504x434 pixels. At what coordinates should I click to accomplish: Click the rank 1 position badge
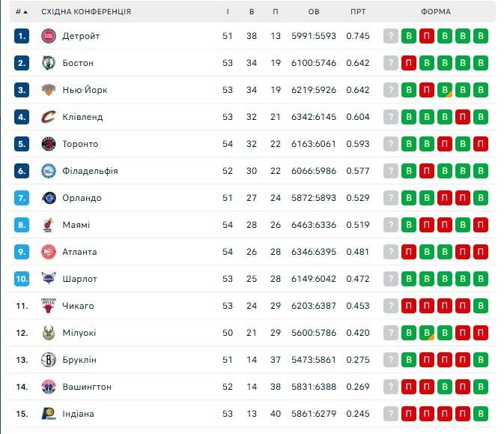pos(22,36)
